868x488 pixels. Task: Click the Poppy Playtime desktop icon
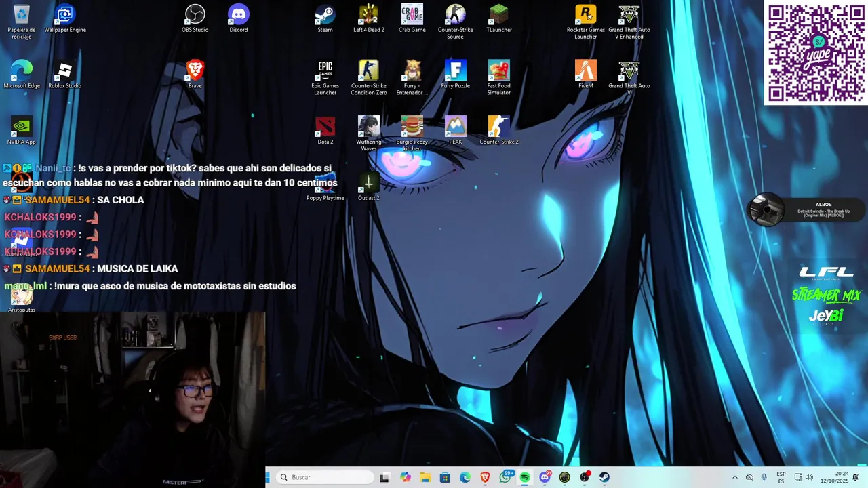(x=325, y=186)
